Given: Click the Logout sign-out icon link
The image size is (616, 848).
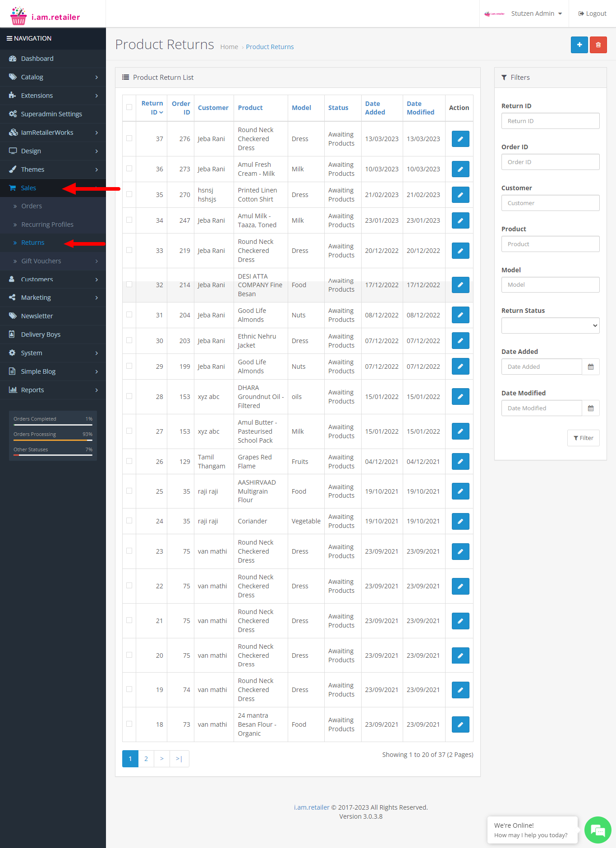Looking at the screenshot, I should 592,14.
